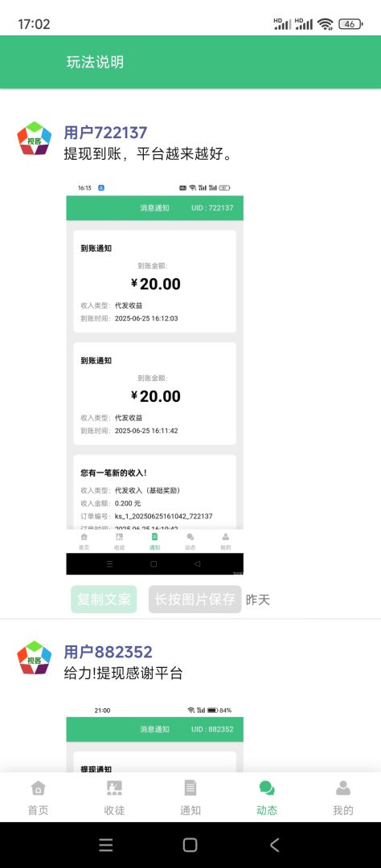This screenshot has width=381, height=868.
Task: Select the 动态 chat bubbles icon
Action: [x=267, y=788]
